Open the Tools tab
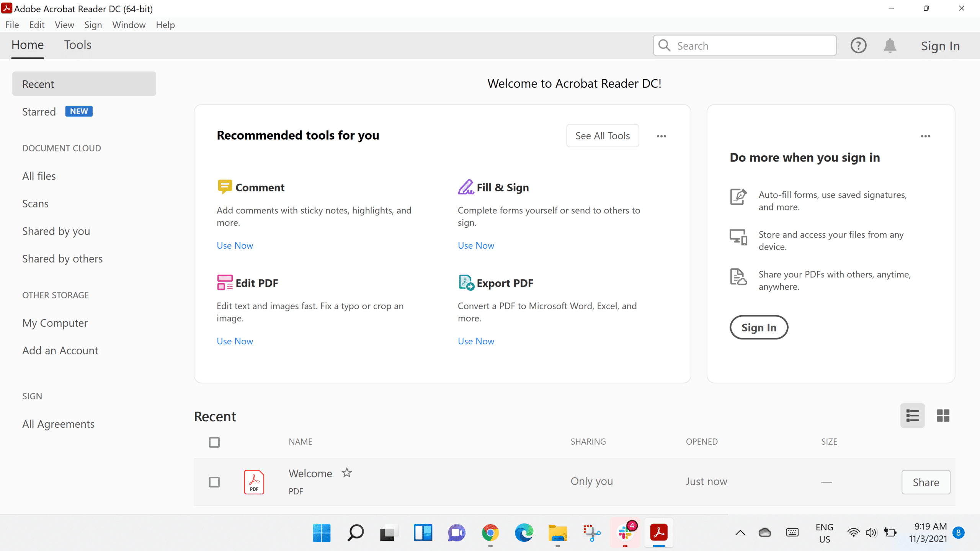The image size is (980, 551). (x=78, y=45)
